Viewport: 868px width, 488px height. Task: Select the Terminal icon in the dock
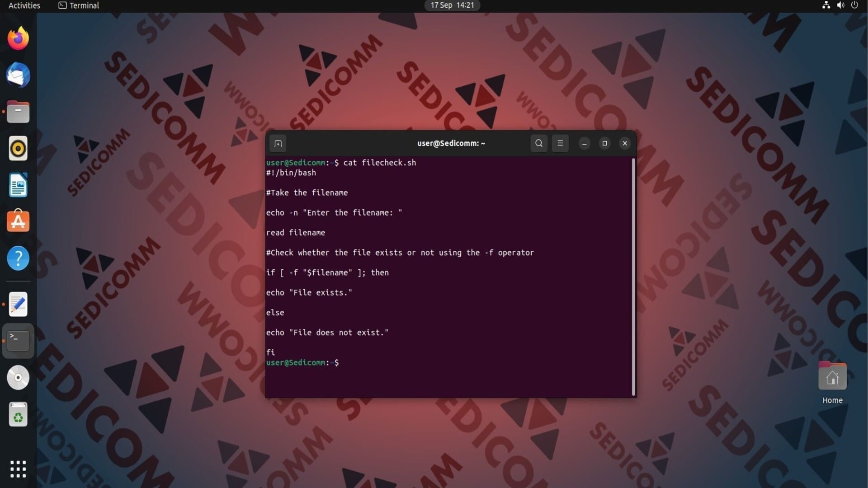(x=18, y=341)
